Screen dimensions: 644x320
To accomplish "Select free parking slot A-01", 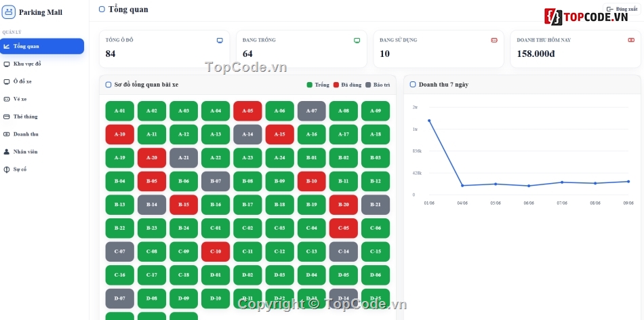I will 120,111.
